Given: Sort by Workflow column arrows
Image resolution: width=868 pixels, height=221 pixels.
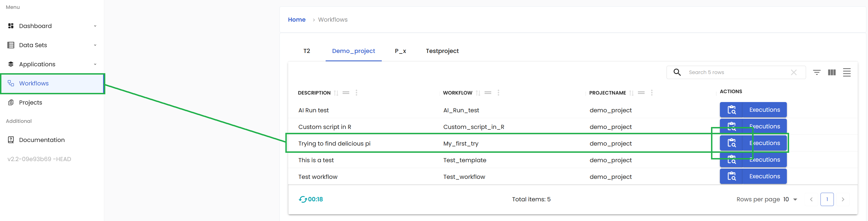Looking at the screenshot, I should click(478, 93).
